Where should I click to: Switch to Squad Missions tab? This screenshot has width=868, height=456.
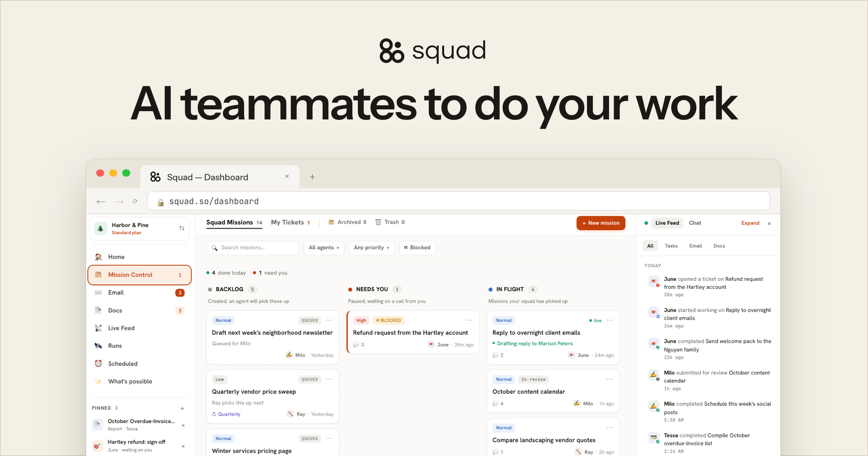click(234, 223)
